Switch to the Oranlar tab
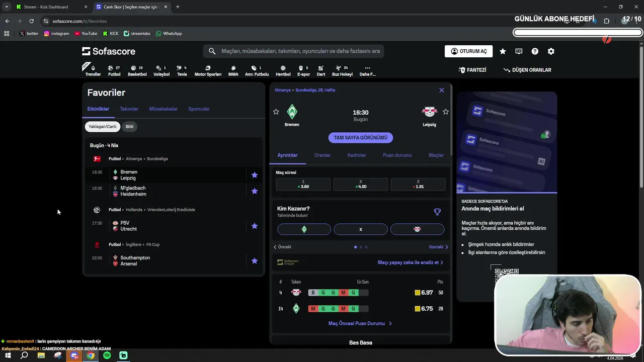The width and height of the screenshot is (644, 362). click(x=323, y=155)
